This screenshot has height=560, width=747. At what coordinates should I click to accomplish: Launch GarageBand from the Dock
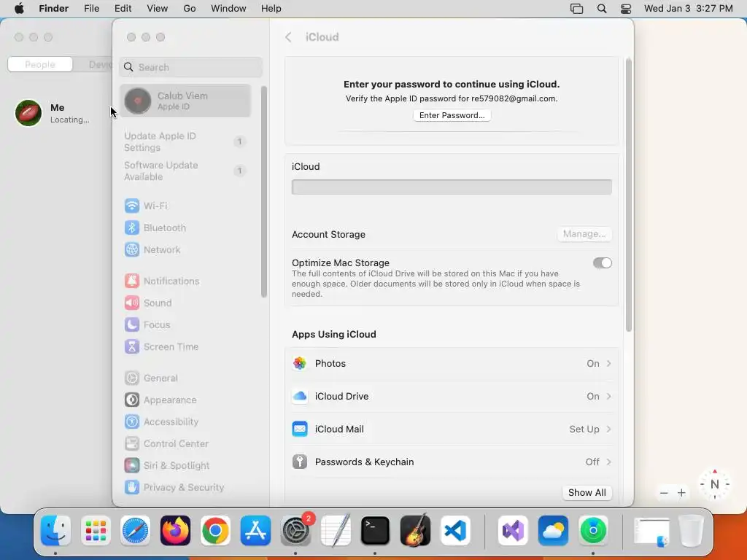point(415,531)
